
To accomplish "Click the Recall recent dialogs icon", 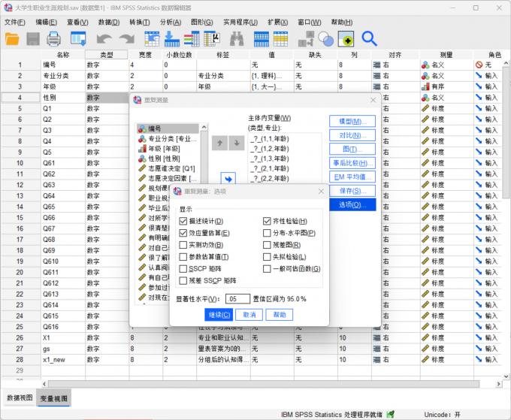I will tap(78, 38).
